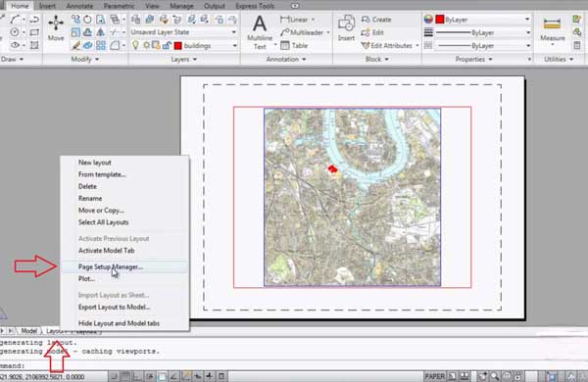The width and height of the screenshot is (588, 382).
Task: Open the Unsaved Layer State dropdown
Action: coord(184,32)
